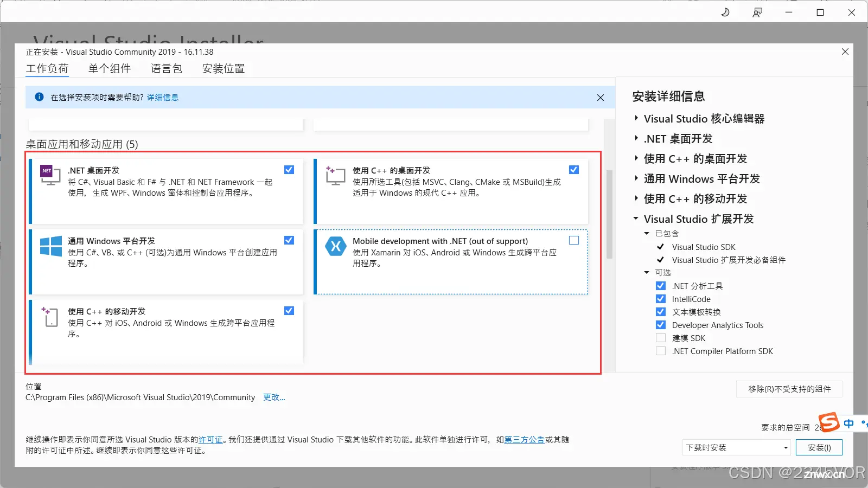Uncheck the 通用 Windows 平台开发 workload checkbox
This screenshot has width=868, height=488.
pos(289,240)
